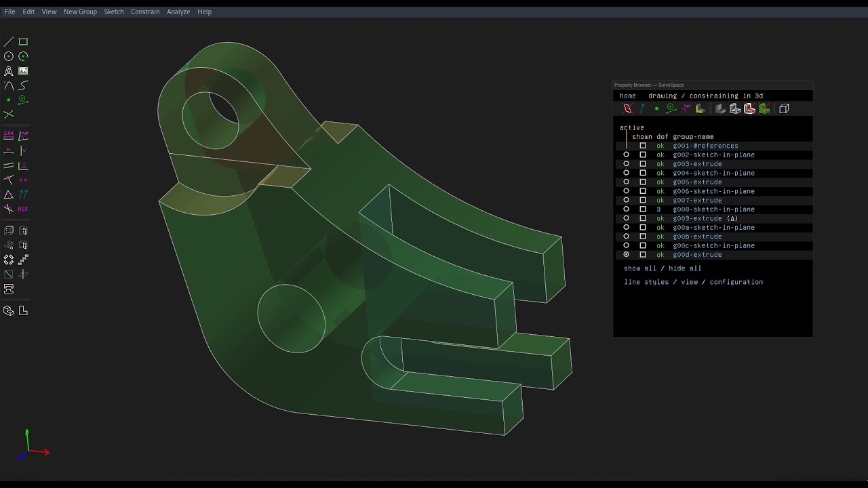Create Step rotating group

(x=9, y=260)
